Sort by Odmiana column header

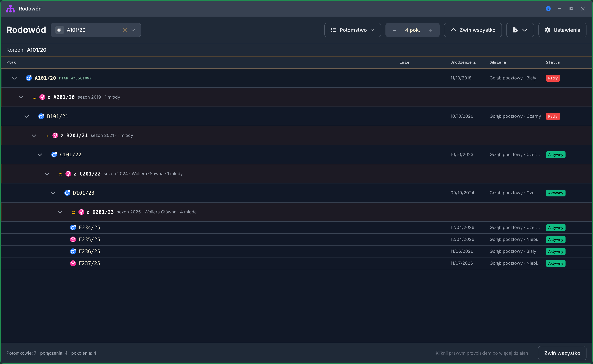point(498,62)
